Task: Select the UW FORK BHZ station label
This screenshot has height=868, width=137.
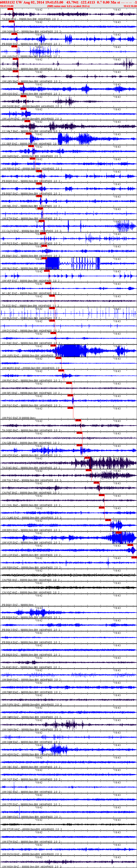Action: [x=31, y=705]
